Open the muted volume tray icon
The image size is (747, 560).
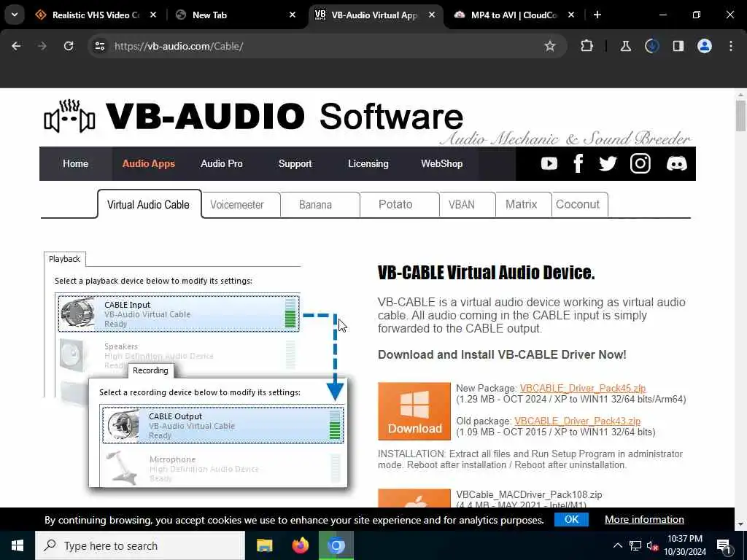(x=653, y=545)
